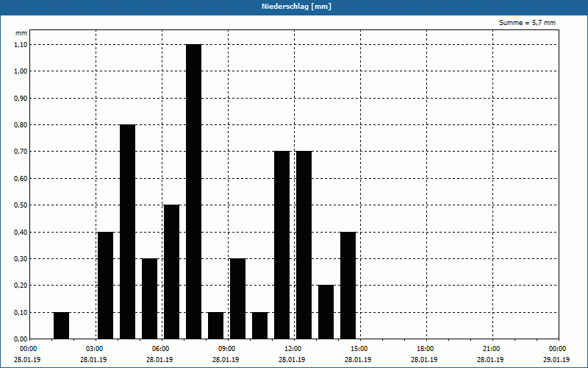Click the bar reaching 0,50 mm
This screenshot has height=368, width=588.
172,272
